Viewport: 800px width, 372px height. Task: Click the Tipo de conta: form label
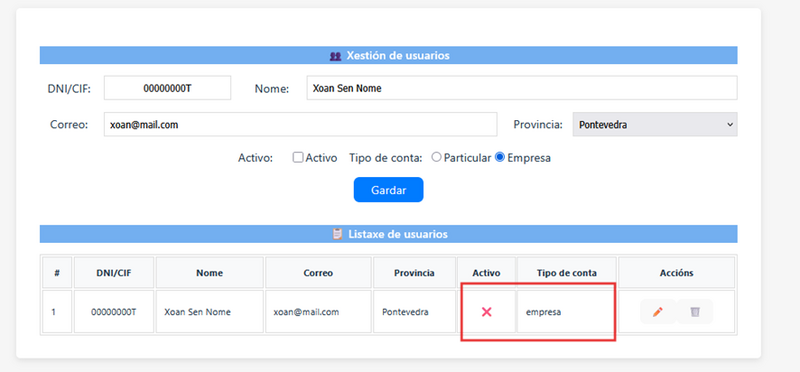(386, 158)
